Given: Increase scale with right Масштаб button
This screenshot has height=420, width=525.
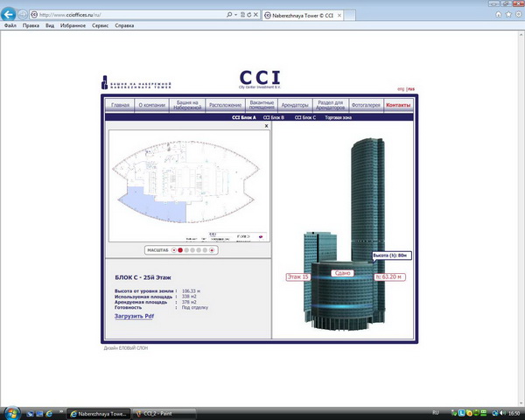Looking at the screenshot, I should 212,250.
